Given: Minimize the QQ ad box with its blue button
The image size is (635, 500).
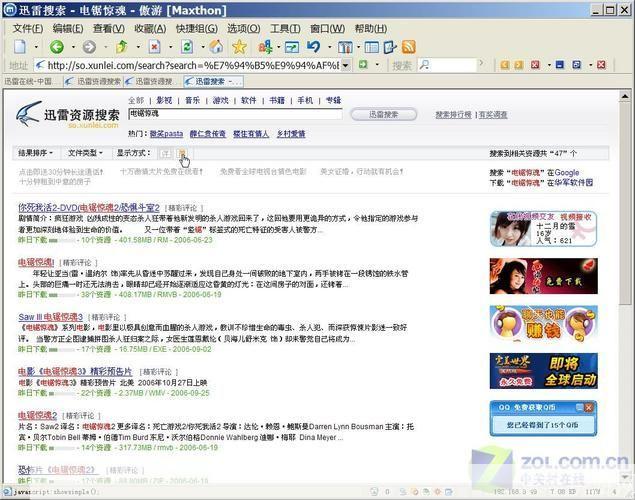Looking at the screenshot, I should [x=580, y=407].
